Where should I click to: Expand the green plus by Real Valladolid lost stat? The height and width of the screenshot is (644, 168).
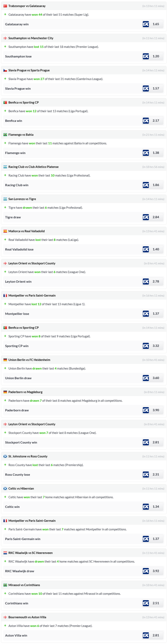[x=5, y=240]
